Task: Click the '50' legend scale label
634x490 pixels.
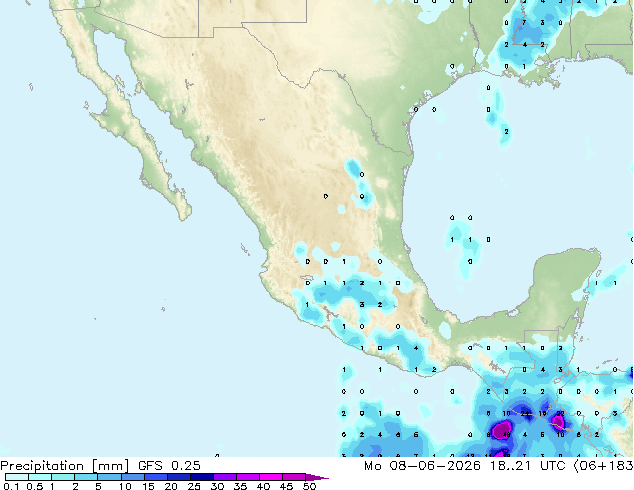Action: (309, 486)
